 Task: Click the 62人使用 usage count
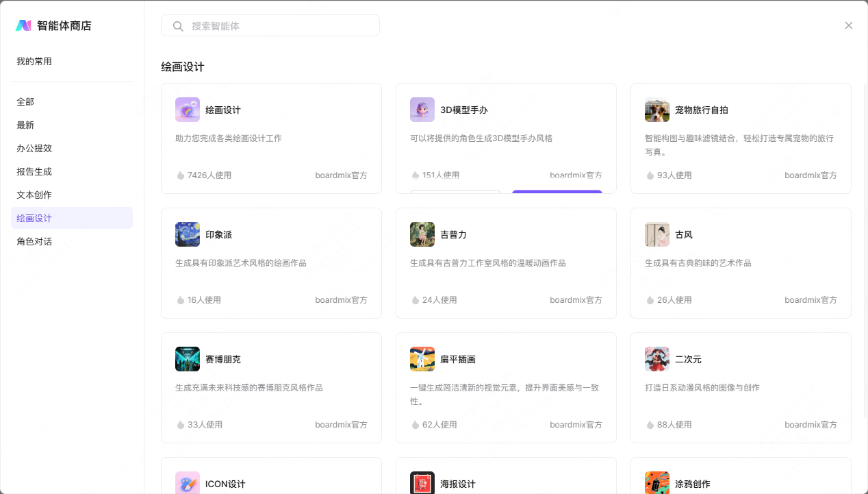[439, 425]
